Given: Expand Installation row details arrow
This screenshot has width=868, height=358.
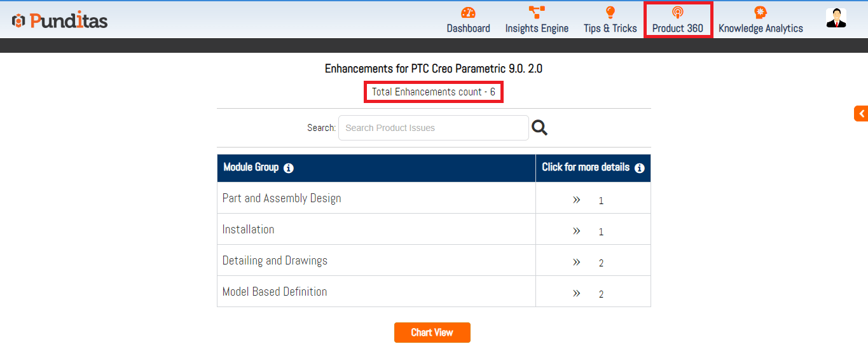Looking at the screenshot, I should 576,231.
